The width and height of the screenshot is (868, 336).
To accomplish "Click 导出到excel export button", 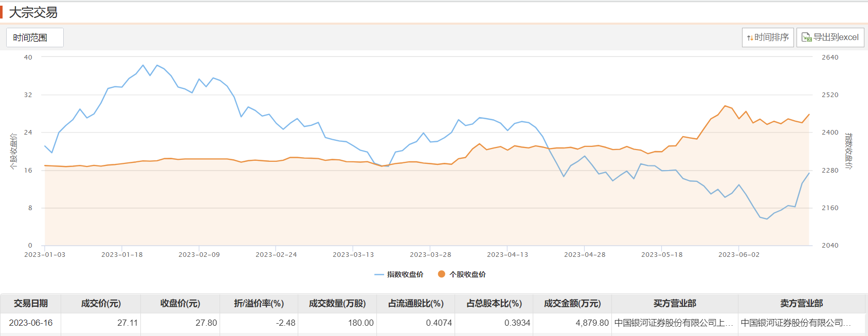I will click(830, 38).
